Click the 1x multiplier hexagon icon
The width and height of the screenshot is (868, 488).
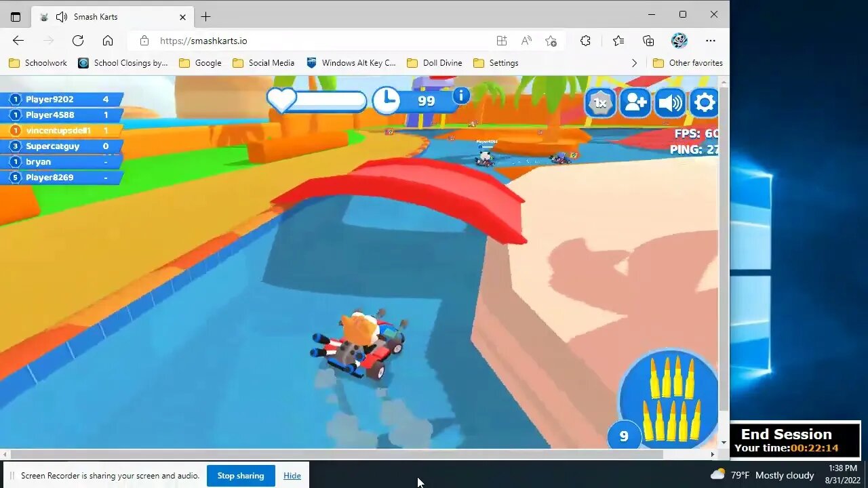tap(600, 103)
